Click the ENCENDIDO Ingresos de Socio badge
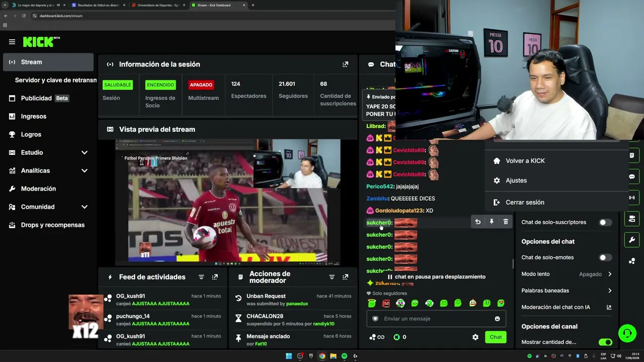Image resolution: width=644 pixels, height=362 pixels. click(x=160, y=85)
